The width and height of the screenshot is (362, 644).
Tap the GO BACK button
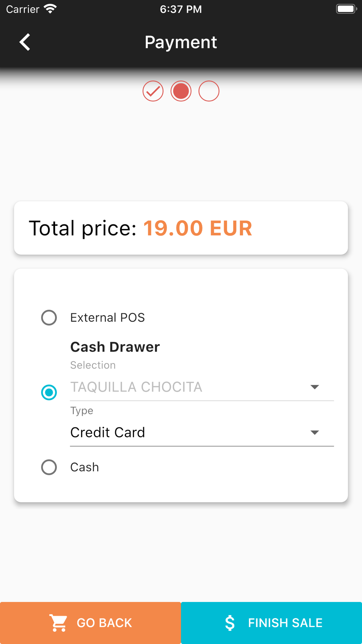90,623
